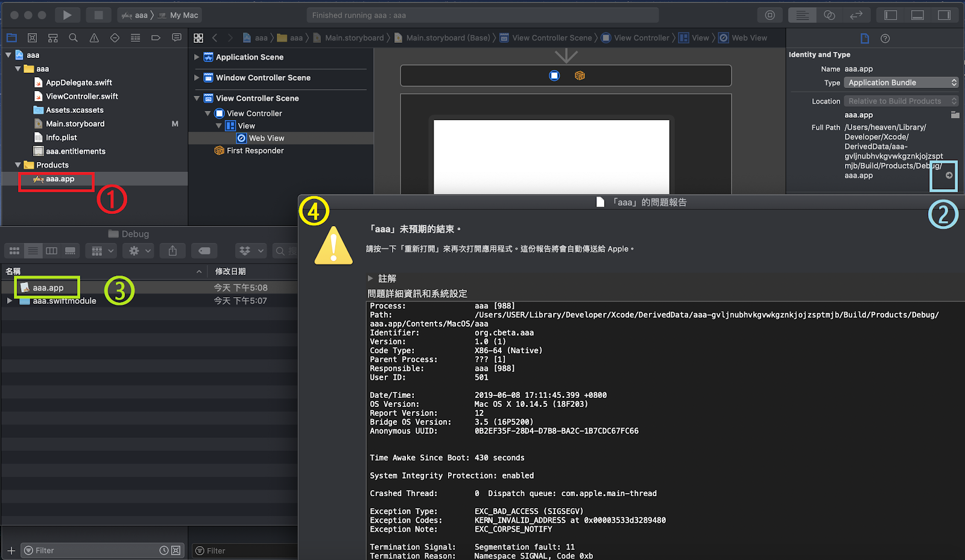The image size is (965, 560).
Task: Click First Responder cube in scene dock
Action: click(580, 75)
